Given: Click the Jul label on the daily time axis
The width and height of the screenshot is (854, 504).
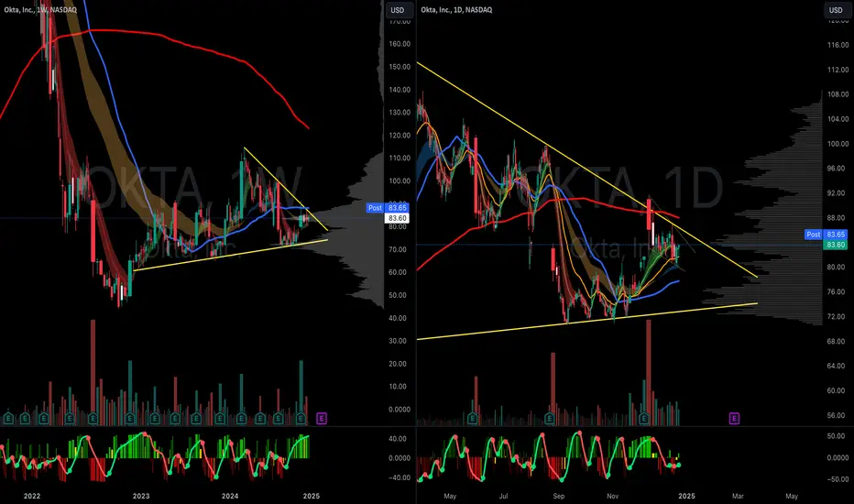Looking at the screenshot, I should [503, 496].
